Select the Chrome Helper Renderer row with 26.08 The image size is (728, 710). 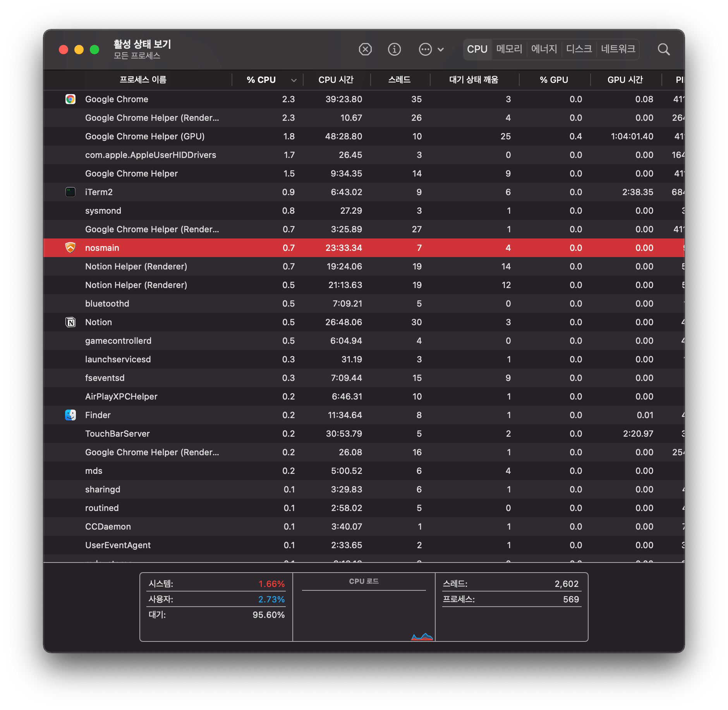364,452
